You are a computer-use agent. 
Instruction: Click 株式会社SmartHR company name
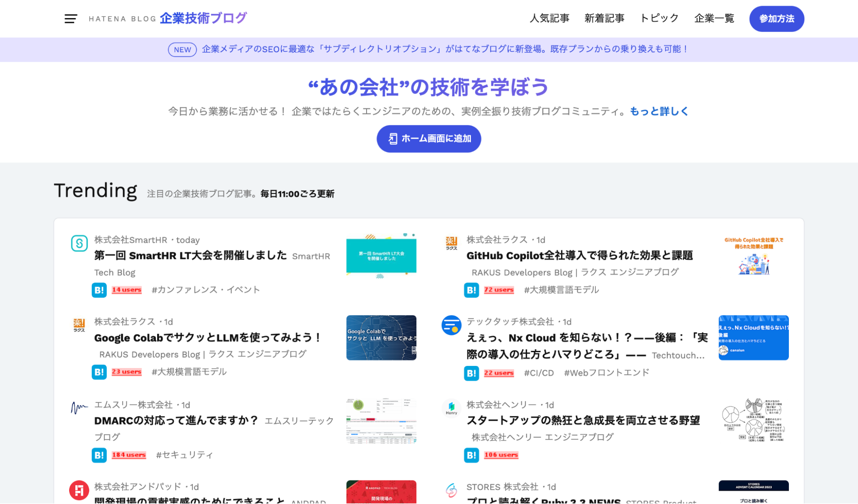point(130,240)
